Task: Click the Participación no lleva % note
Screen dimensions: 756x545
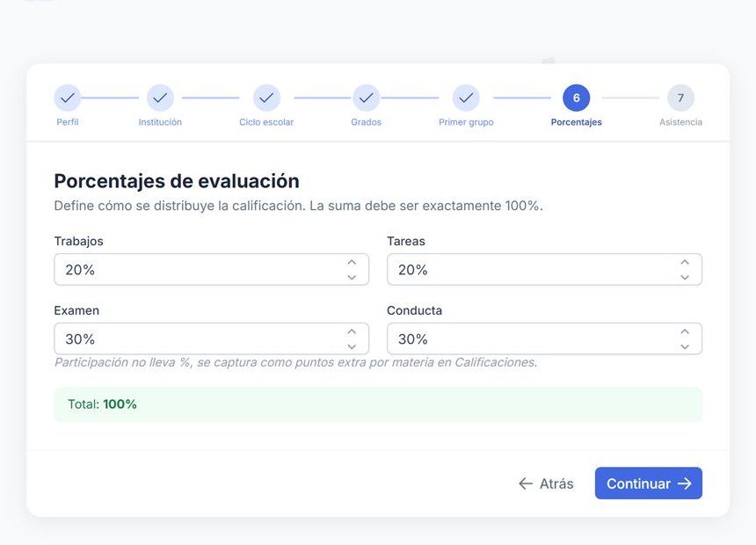Action: coord(295,362)
